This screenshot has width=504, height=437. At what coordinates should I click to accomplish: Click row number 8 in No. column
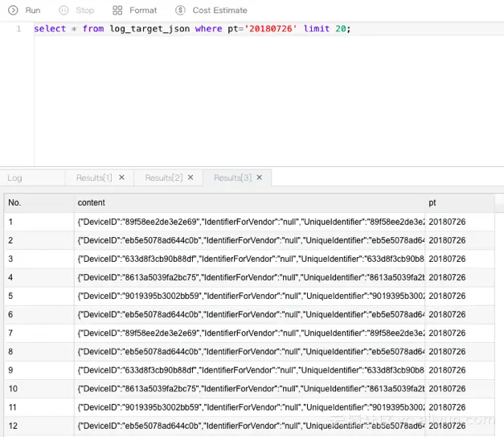click(10, 352)
